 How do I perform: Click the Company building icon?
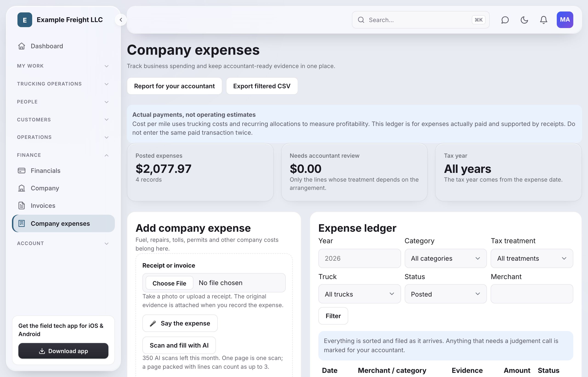tap(22, 188)
